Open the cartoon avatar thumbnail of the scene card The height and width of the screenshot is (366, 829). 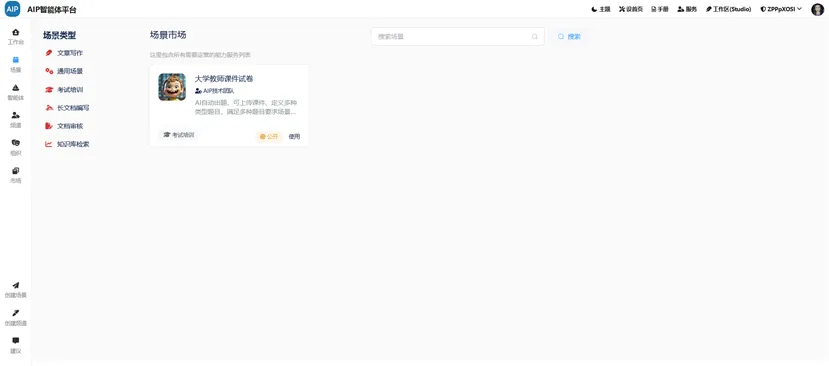[x=172, y=87]
